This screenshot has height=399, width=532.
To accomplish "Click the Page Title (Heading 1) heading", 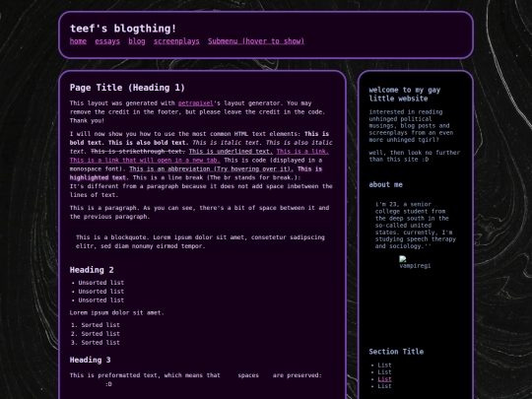I will pyautogui.click(x=127, y=88).
